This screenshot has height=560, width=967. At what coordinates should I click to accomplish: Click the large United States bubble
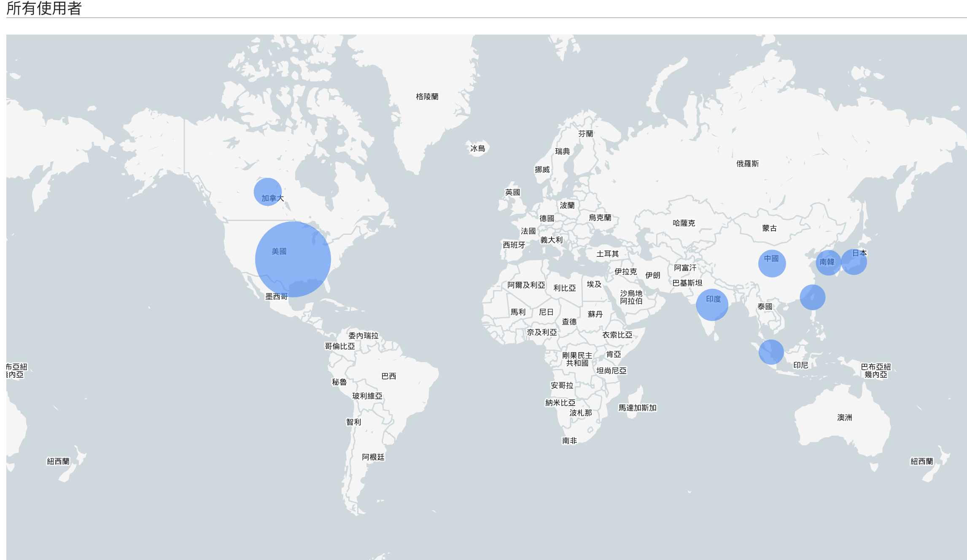point(293,259)
